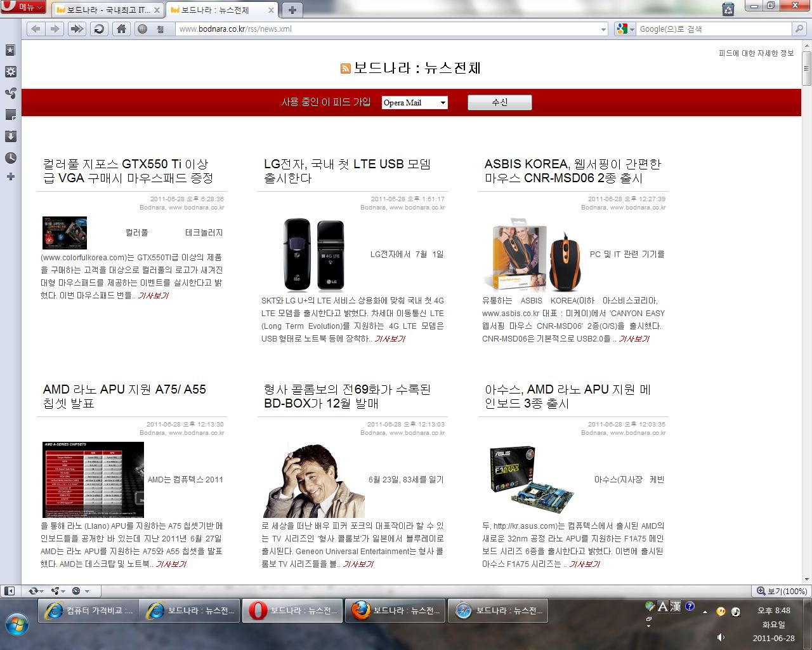Switch to the Firefox taskbar window
The width and height of the screenshot is (812, 650).
pos(394,611)
